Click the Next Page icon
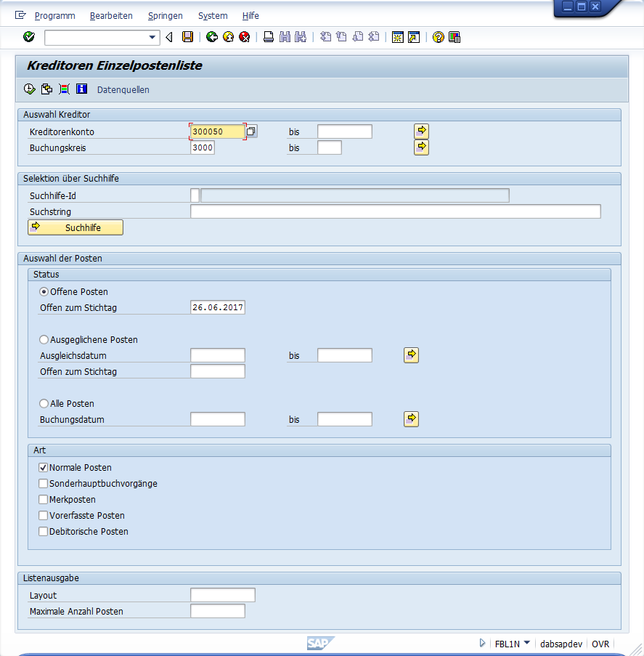644x656 pixels. [x=357, y=37]
